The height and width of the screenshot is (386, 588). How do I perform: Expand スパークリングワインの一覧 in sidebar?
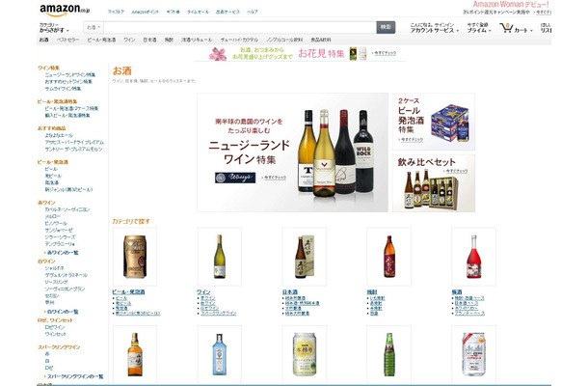click(74, 376)
